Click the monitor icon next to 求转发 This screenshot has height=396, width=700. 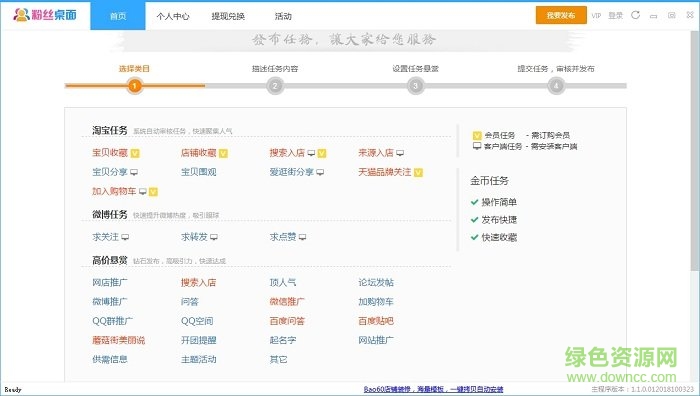214,237
